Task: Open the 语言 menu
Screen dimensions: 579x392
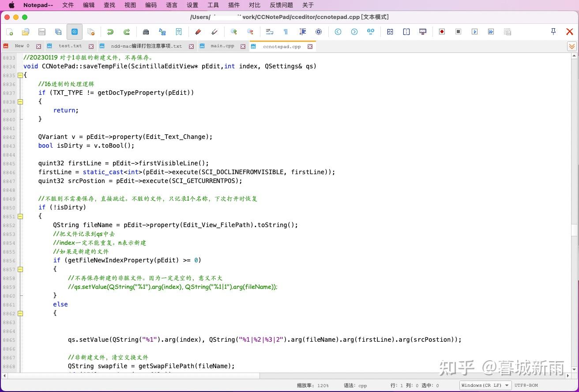Action: pyautogui.click(x=171, y=5)
